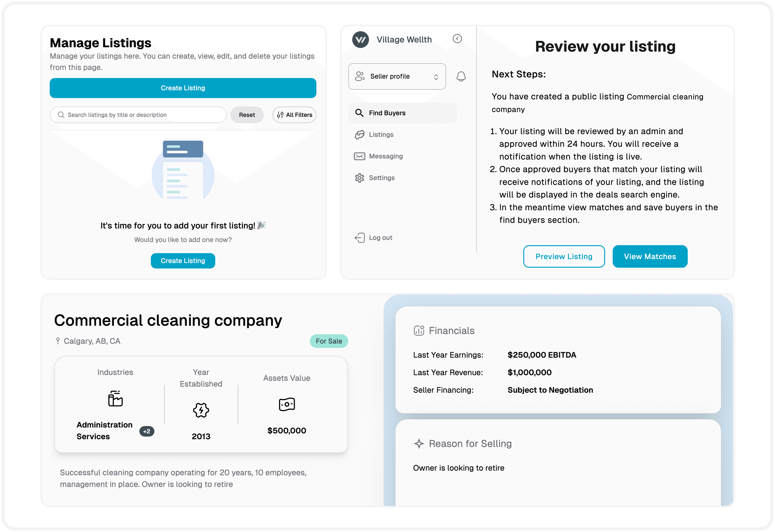
Task: Click the Financials chart icon
Action: tap(419, 331)
